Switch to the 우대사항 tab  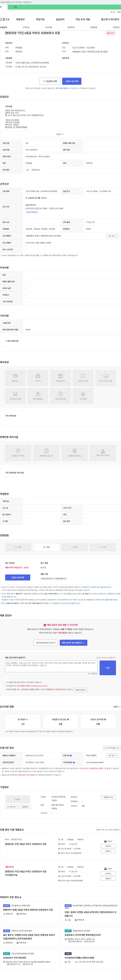49,27
